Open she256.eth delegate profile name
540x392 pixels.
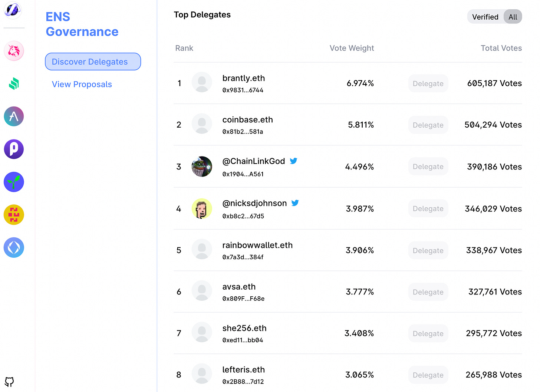click(244, 328)
